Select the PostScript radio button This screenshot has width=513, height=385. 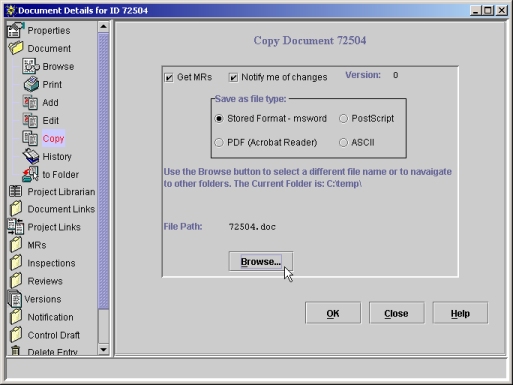[x=343, y=119]
